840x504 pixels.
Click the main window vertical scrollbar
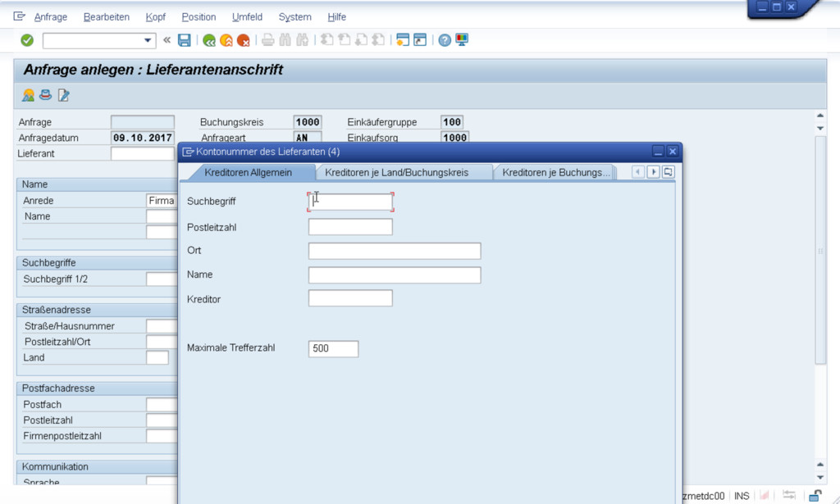coord(820,246)
